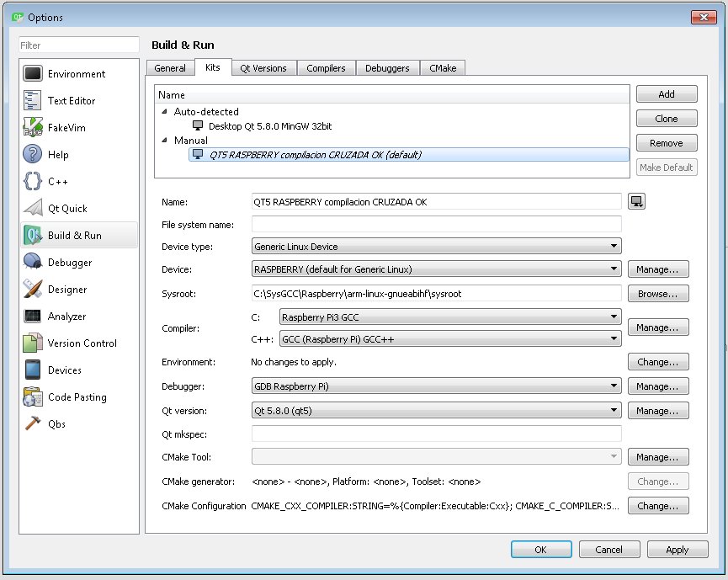Switch to the General tab
The image size is (728, 580).
(x=170, y=68)
